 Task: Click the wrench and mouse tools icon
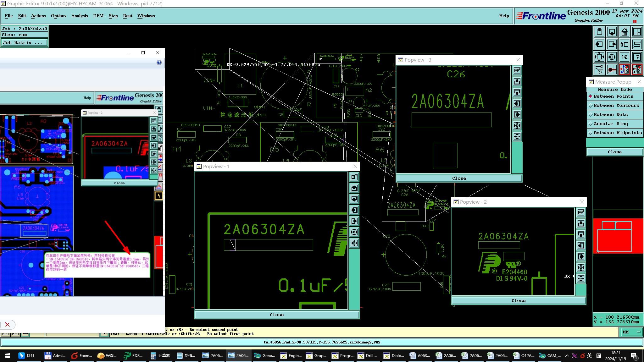tap(599, 69)
